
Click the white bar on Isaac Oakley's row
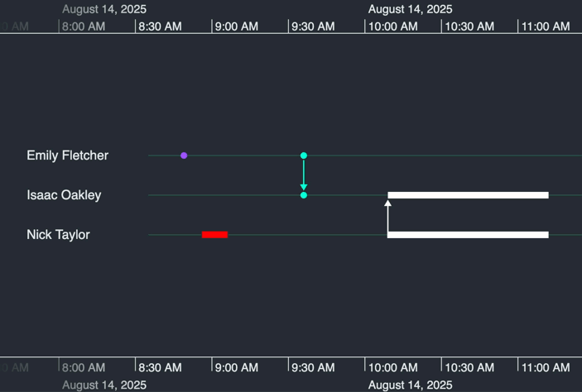tap(468, 195)
